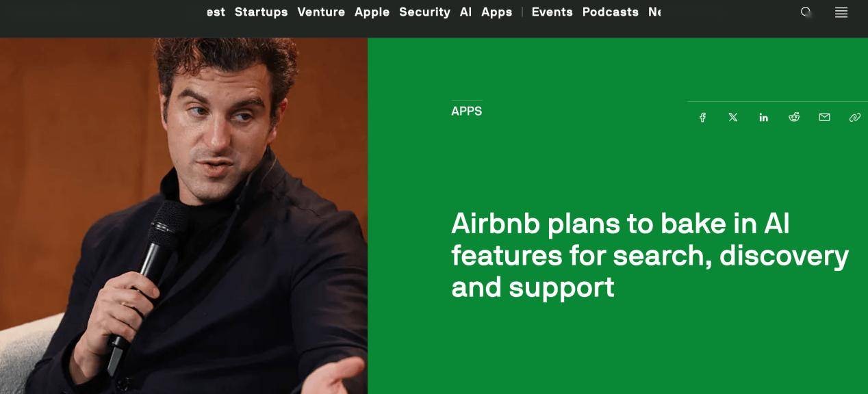Click the Airbnb AI features headline
868x394 pixels.
pos(650,255)
